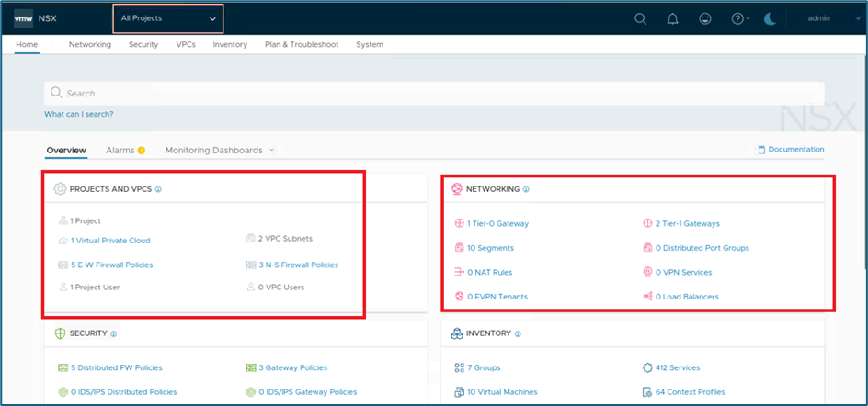Screen dimensions: 868x406
Task: Open the admin user menu
Action: point(822,18)
